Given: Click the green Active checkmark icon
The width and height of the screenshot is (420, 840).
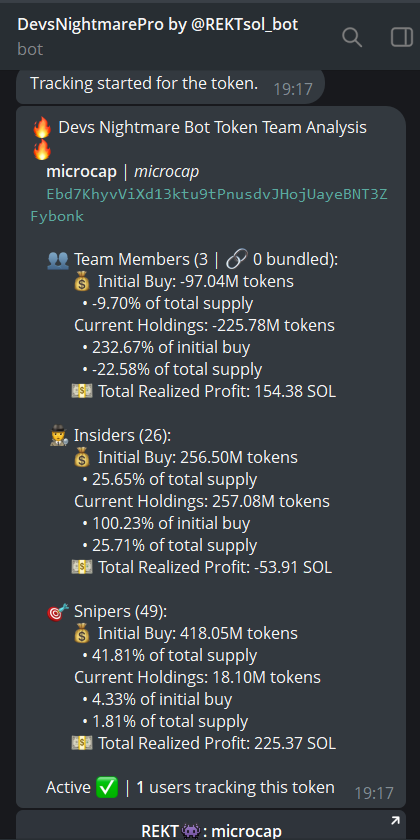Looking at the screenshot, I should click(x=107, y=787).
